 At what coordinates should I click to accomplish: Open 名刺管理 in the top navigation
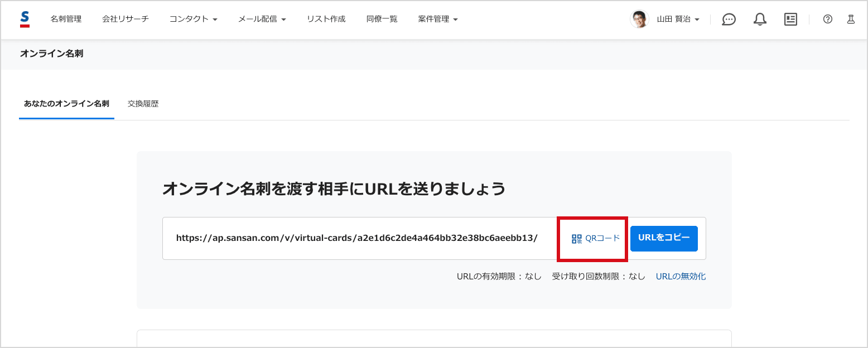click(66, 19)
